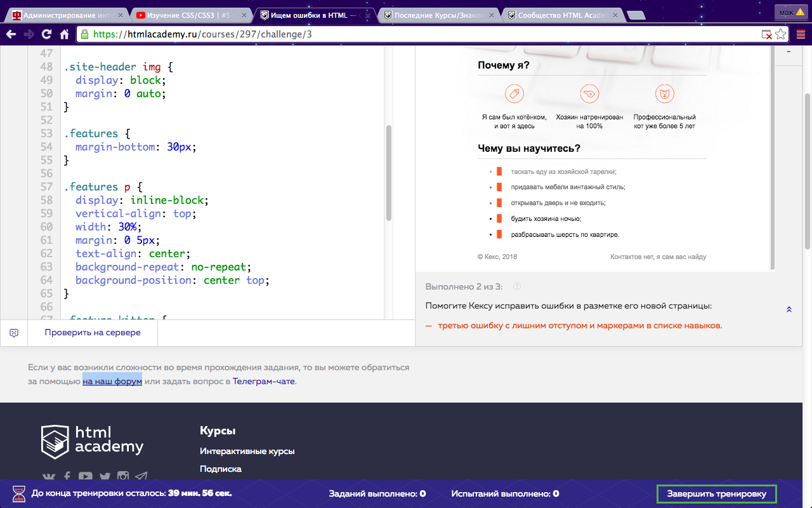This screenshot has width=812, height=508.
Task: Switch to the Сообщество HTML Academy tab
Action: (560, 15)
